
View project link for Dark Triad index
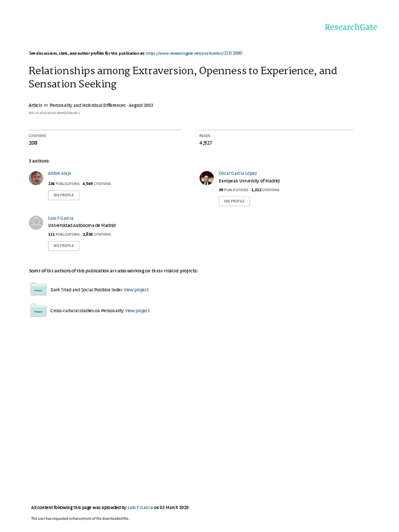[136, 289]
